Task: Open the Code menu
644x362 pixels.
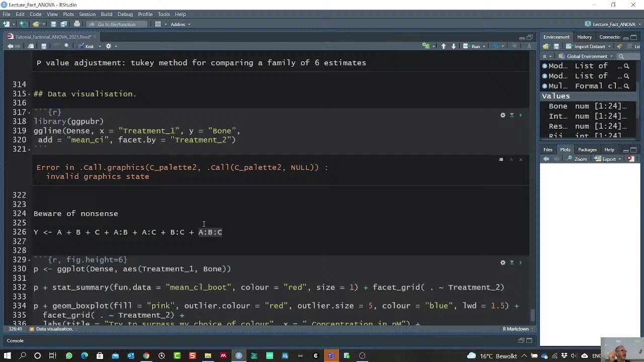Action: click(x=35, y=14)
